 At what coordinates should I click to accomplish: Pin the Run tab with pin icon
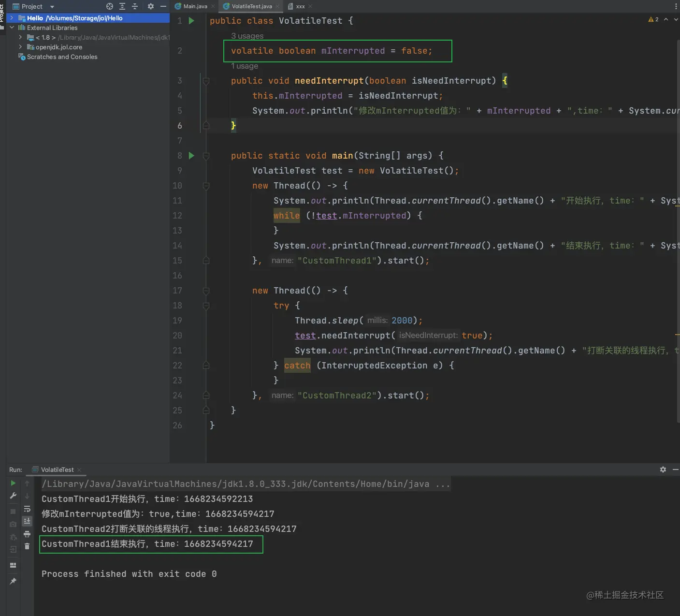(x=13, y=581)
